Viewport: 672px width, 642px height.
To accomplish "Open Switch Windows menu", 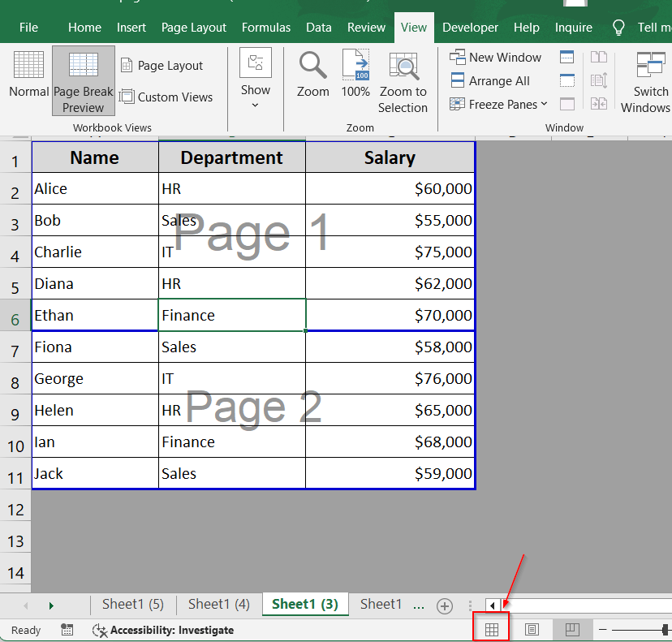I will (x=647, y=81).
